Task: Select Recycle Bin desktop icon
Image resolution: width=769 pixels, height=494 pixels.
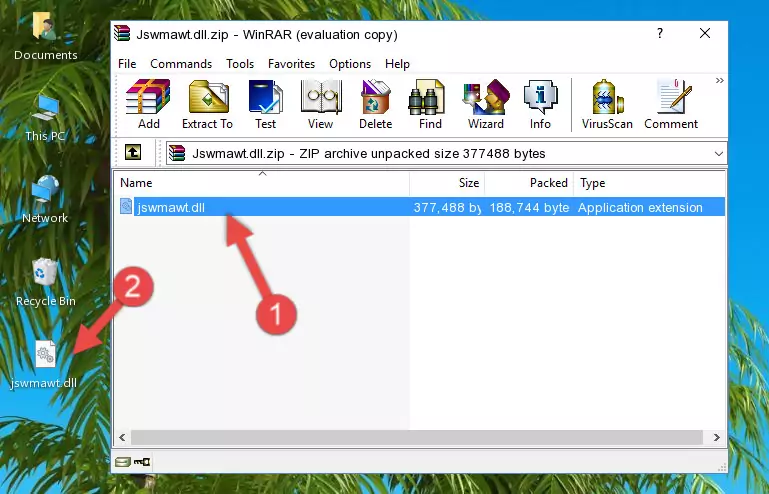Action: (x=45, y=283)
